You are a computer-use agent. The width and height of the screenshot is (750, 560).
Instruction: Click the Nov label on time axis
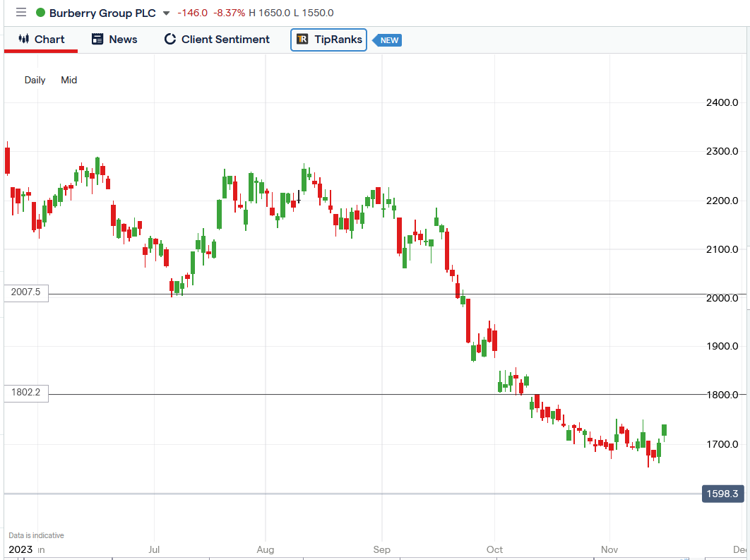pyautogui.click(x=610, y=549)
